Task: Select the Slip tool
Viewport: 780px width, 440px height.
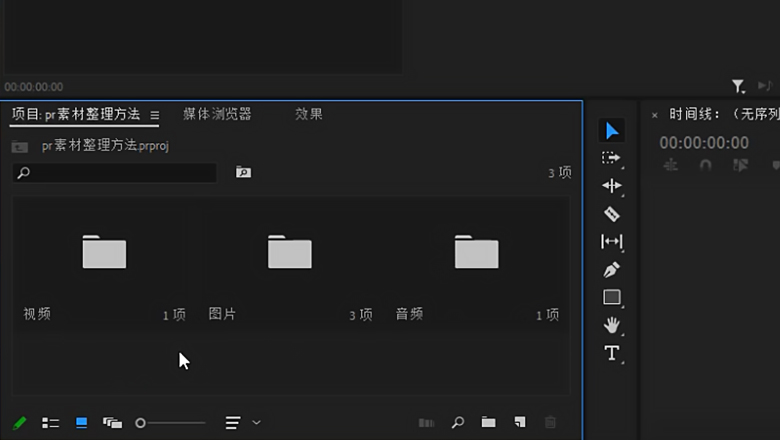Action: click(x=612, y=242)
